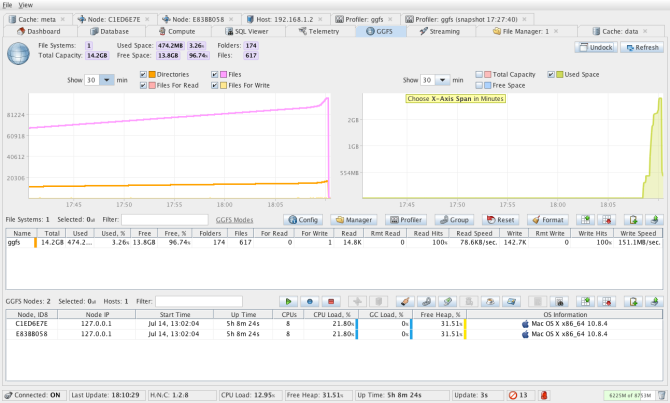Click the Profiler button

406,220
